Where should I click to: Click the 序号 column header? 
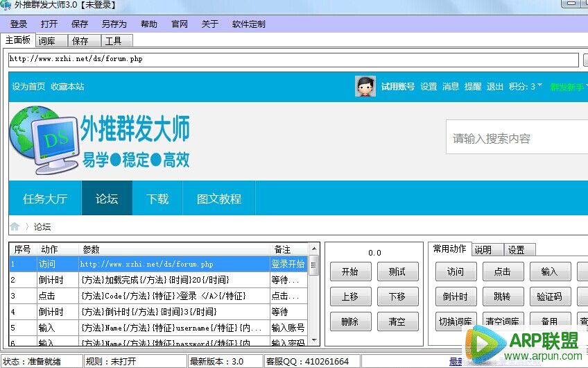pos(22,249)
